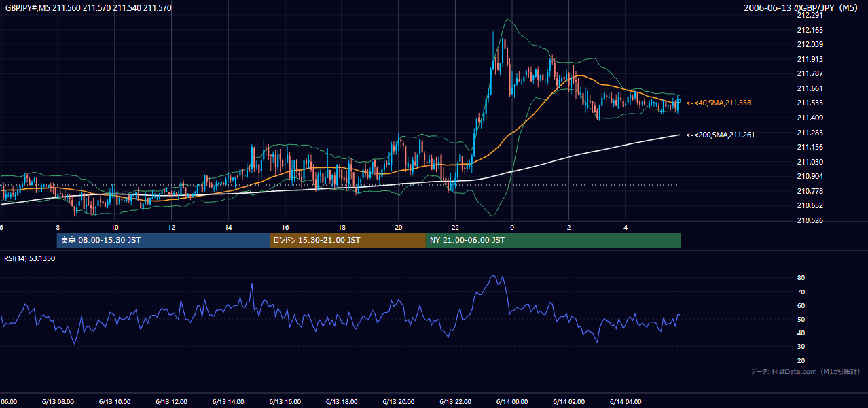Click the 6/13 22:00 date label
The height and width of the screenshot is (408, 868).
[455, 401]
